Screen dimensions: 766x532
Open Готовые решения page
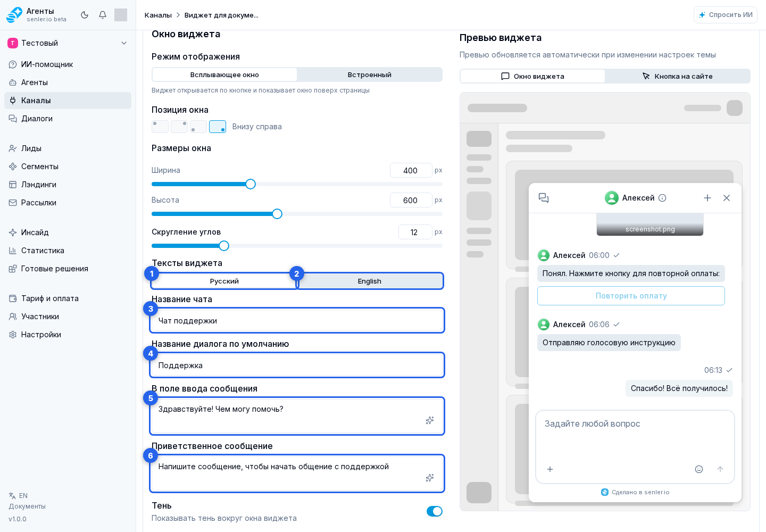pos(68,269)
